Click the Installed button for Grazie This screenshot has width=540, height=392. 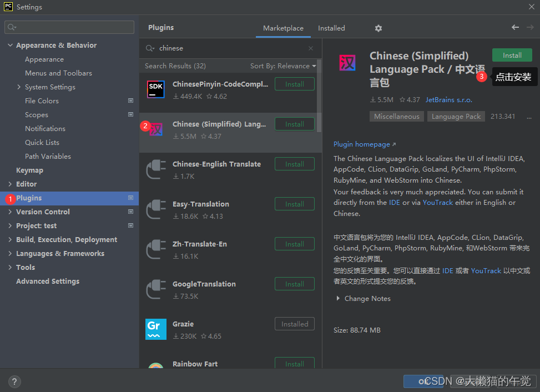tap(295, 324)
